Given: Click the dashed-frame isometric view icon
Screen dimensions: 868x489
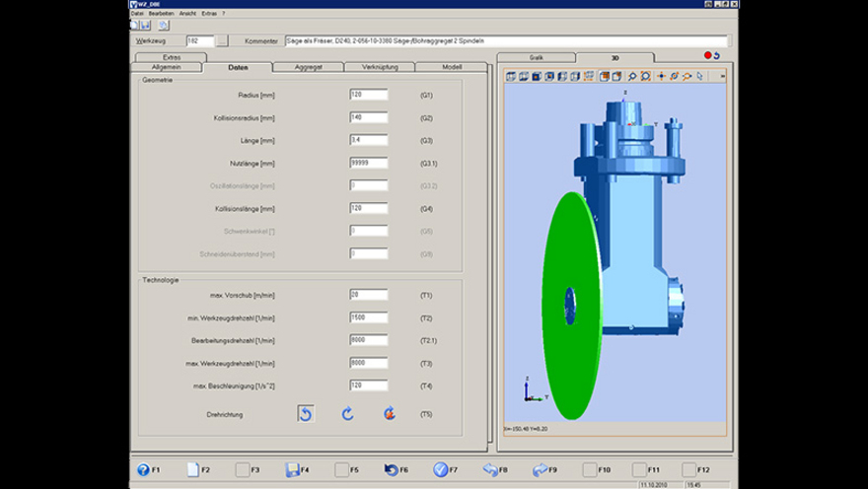Looking at the screenshot, I should (x=589, y=76).
